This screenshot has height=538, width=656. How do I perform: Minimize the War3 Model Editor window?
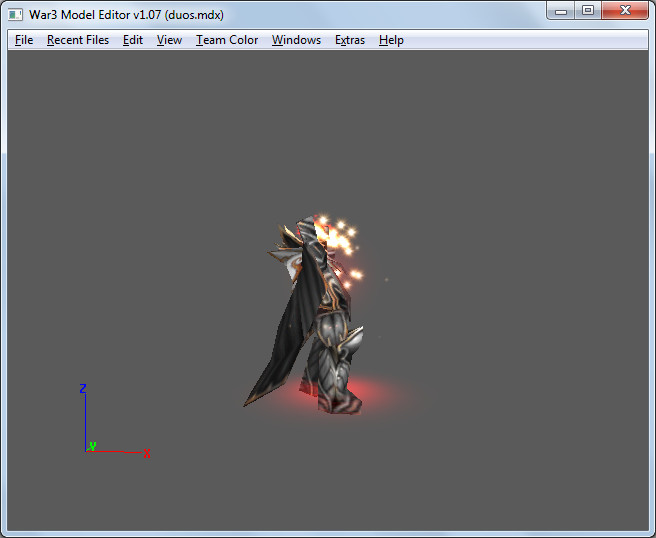[x=561, y=11]
